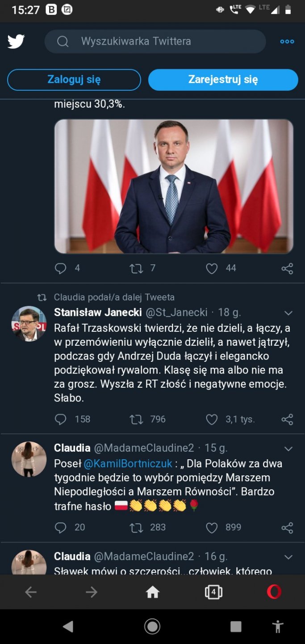
Task: Expand options for Claudia's 15 g. tweet
Action: click(288, 449)
